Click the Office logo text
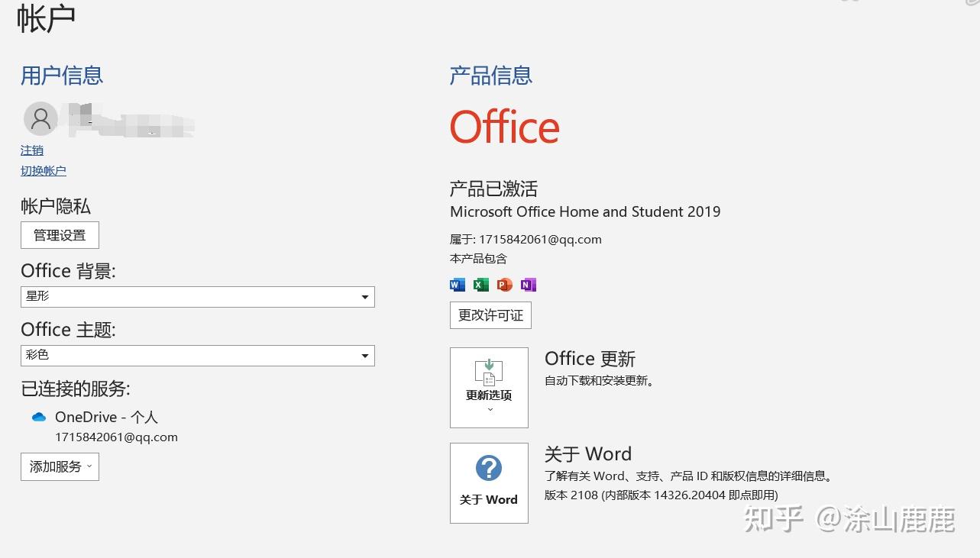 pos(505,127)
